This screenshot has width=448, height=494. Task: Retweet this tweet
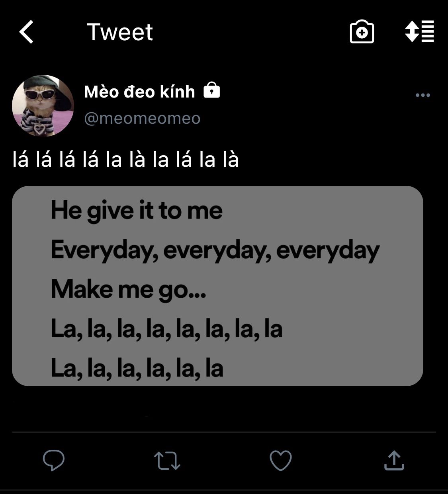167,460
